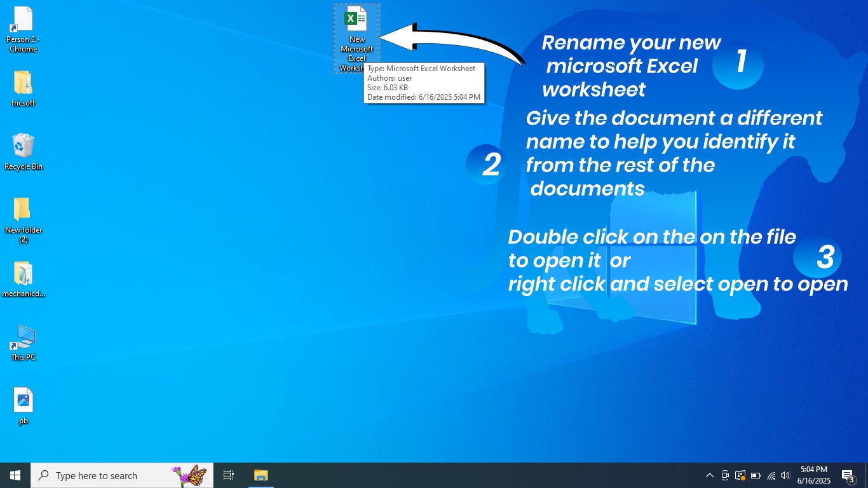Select the Task View button
Screen dimensions: 868x488
point(228,475)
